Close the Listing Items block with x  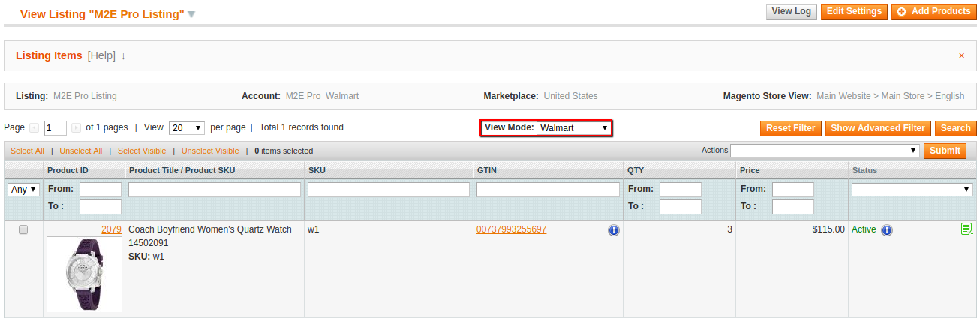click(x=961, y=55)
